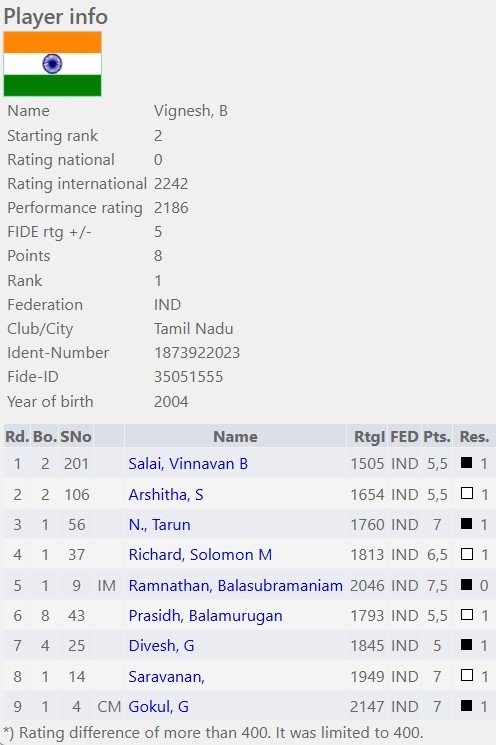Open the Gokul, G player link
This screenshot has height=745, width=496.
pyautogui.click(x=158, y=707)
